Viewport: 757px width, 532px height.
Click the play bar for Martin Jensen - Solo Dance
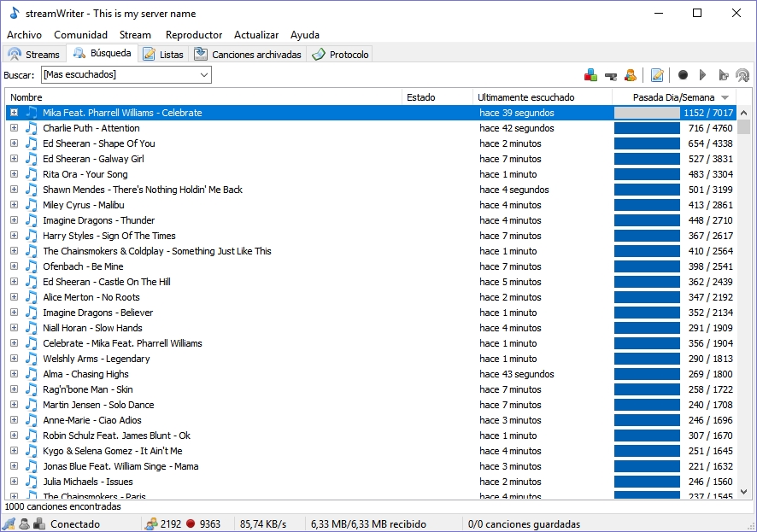click(x=647, y=405)
